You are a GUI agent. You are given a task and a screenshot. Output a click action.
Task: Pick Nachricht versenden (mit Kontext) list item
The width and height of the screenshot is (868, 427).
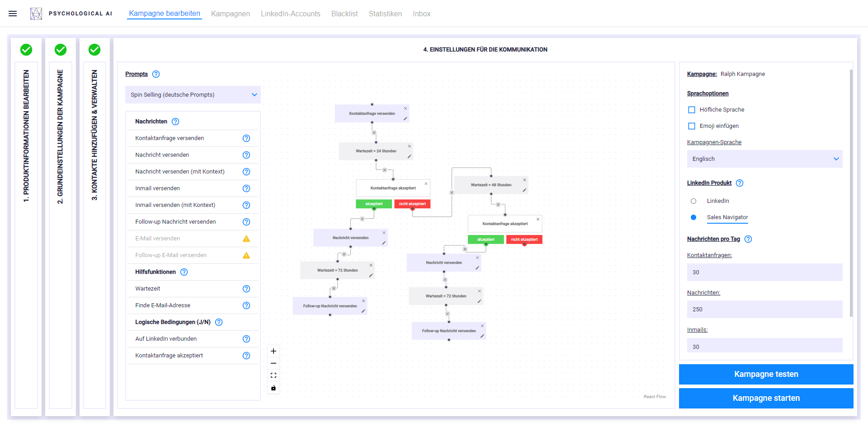[193, 172]
